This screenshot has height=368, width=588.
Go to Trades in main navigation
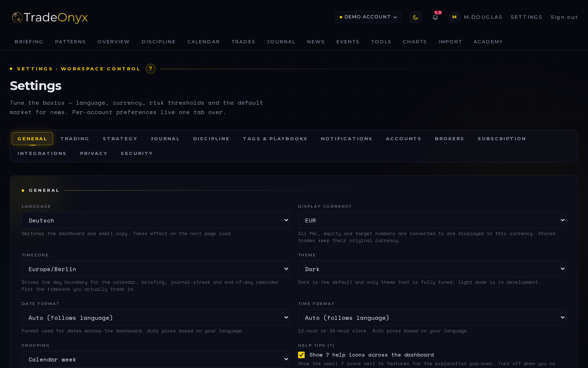(x=243, y=42)
